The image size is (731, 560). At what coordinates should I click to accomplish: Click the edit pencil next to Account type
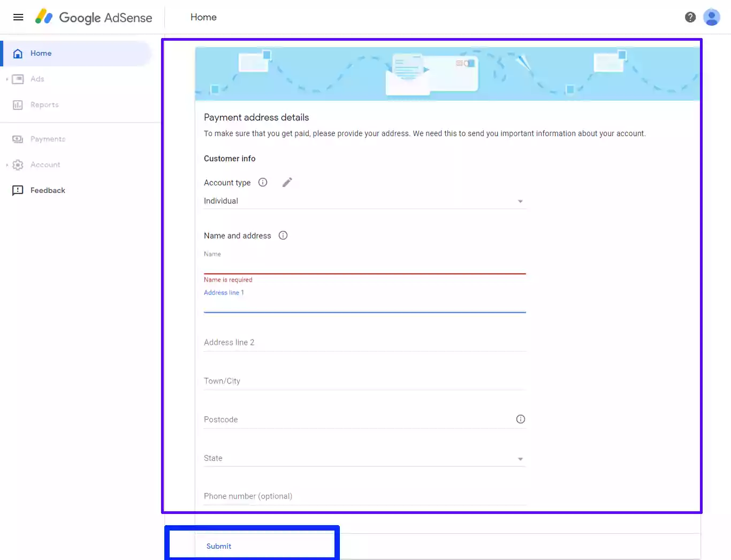(x=287, y=182)
